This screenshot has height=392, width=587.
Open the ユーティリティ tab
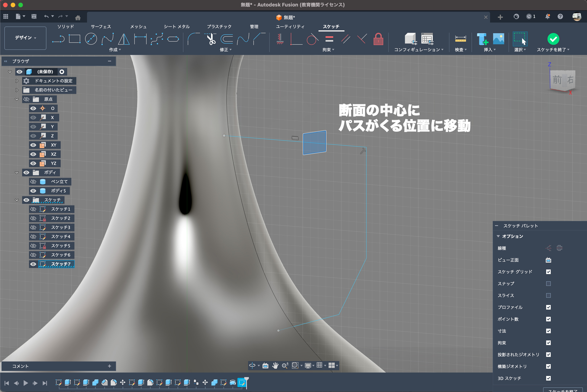(290, 27)
